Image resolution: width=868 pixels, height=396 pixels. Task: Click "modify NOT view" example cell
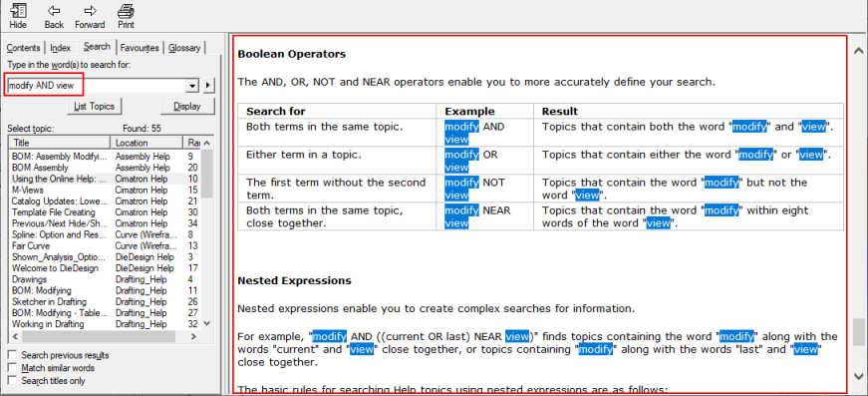point(484,189)
